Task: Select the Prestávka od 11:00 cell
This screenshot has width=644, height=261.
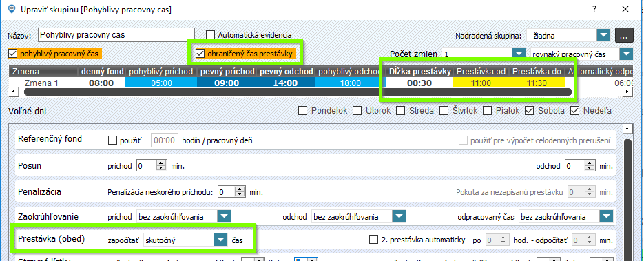Action: click(x=481, y=83)
